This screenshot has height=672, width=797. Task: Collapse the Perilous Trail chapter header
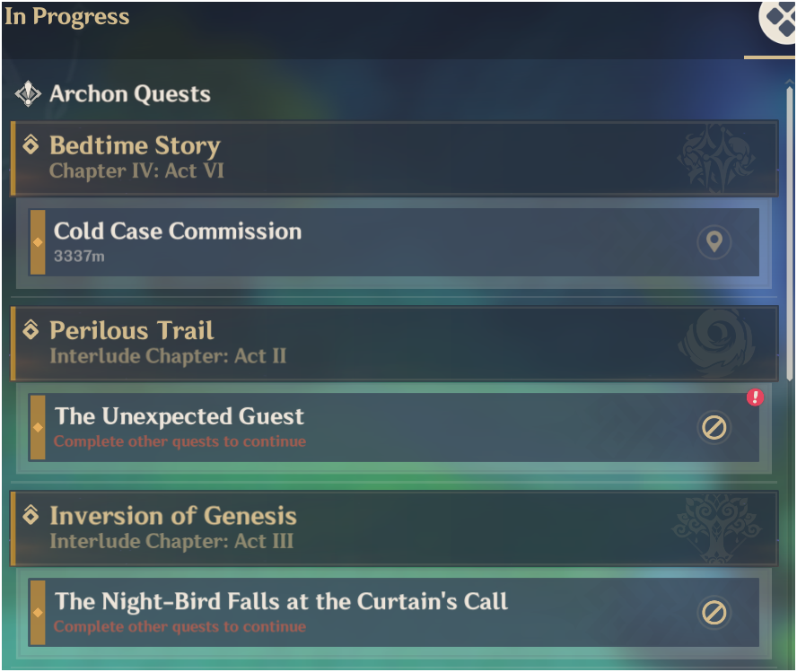pos(394,344)
